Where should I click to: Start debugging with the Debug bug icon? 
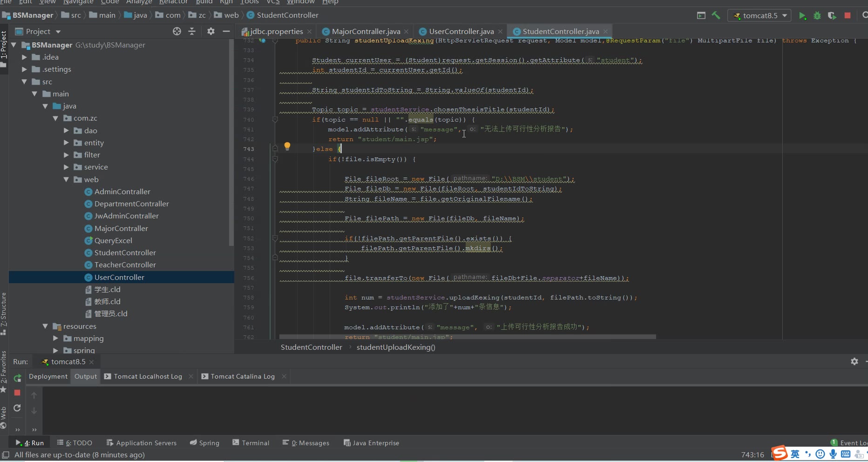[x=817, y=15]
